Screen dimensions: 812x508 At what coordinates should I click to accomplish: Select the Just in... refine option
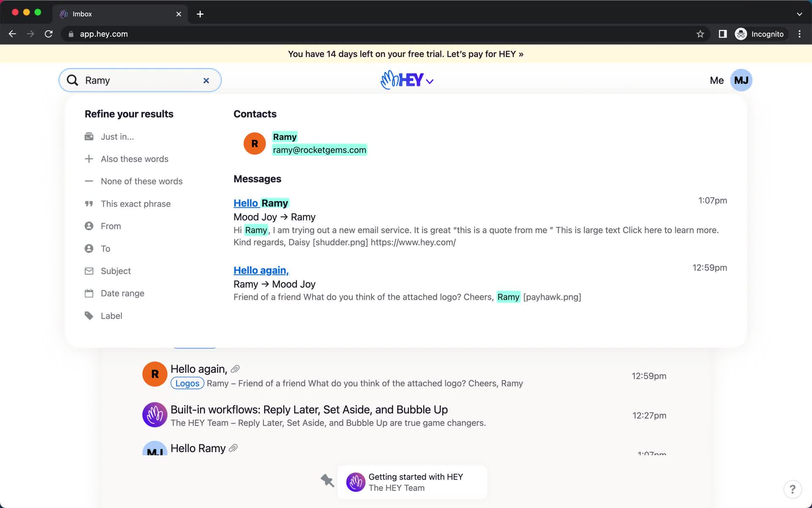[117, 137]
